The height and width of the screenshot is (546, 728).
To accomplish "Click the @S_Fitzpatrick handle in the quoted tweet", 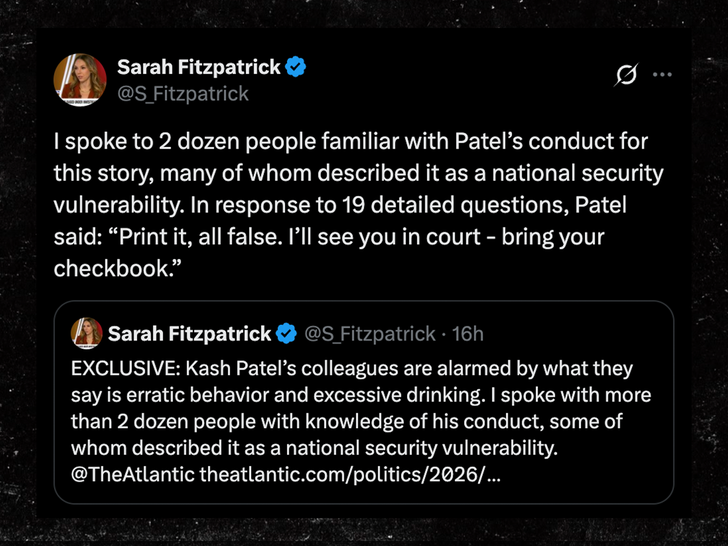I will (369, 333).
